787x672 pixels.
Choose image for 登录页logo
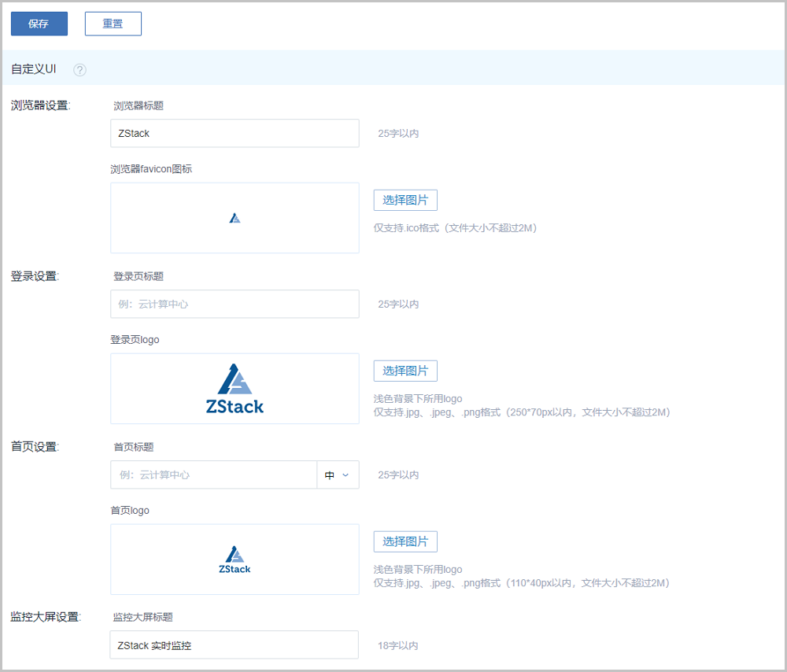pos(405,371)
